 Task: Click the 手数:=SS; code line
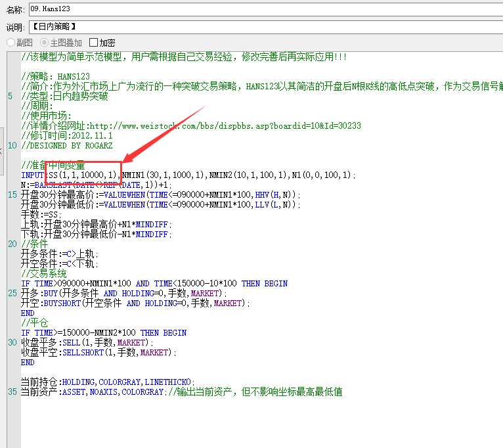pos(41,214)
